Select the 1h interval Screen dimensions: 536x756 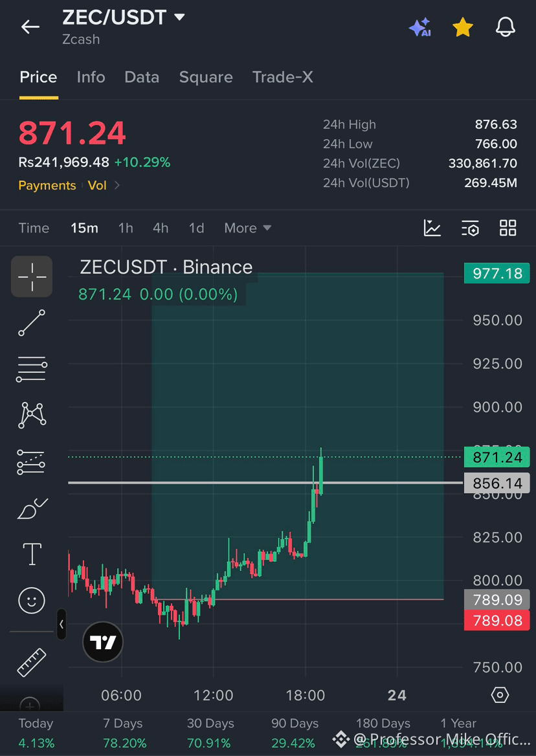tap(126, 228)
